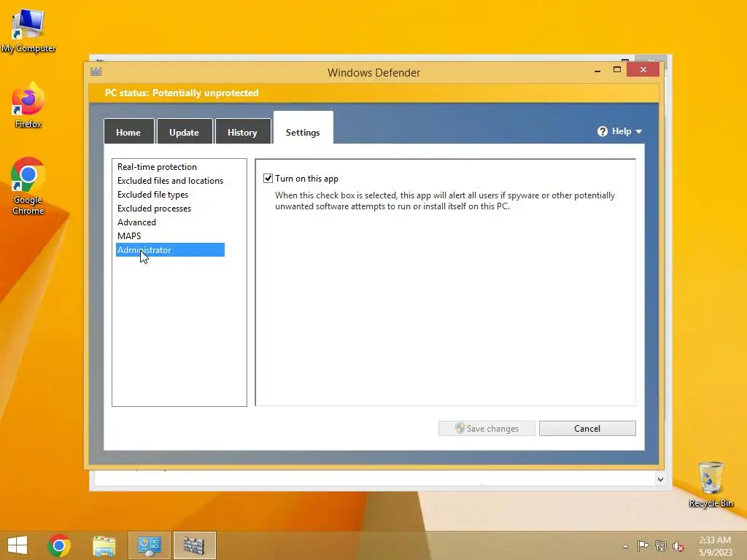The image size is (747, 560).
Task: Click the muted volume tray icon
Action: [x=678, y=545]
